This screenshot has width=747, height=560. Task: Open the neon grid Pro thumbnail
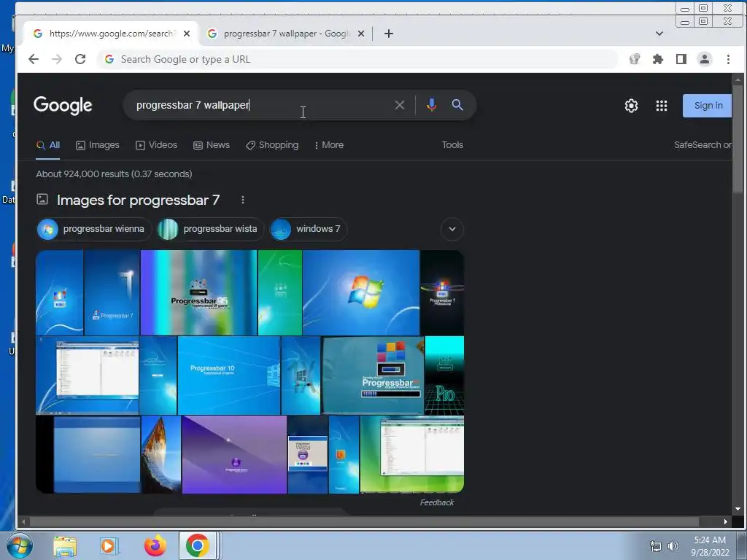(x=444, y=376)
